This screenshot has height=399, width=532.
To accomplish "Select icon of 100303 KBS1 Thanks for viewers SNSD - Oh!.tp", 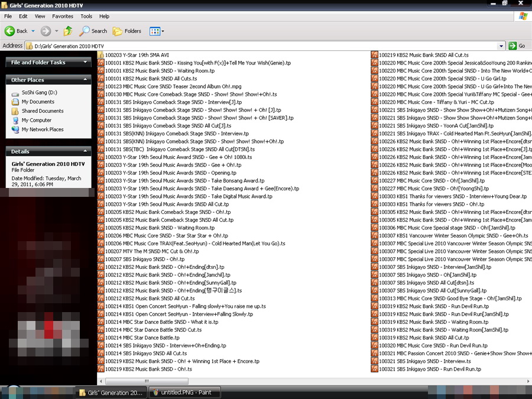I will [x=374, y=205].
